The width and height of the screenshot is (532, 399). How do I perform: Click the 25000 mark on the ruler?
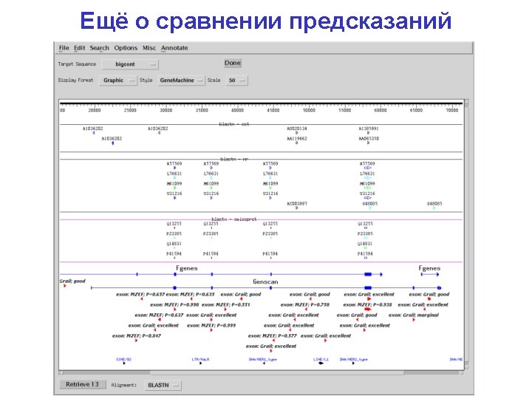click(130, 110)
